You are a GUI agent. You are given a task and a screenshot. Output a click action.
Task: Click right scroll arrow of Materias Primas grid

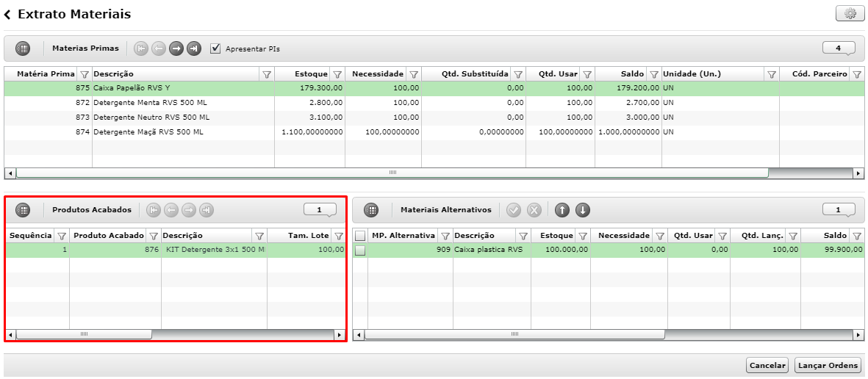(858, 173)
